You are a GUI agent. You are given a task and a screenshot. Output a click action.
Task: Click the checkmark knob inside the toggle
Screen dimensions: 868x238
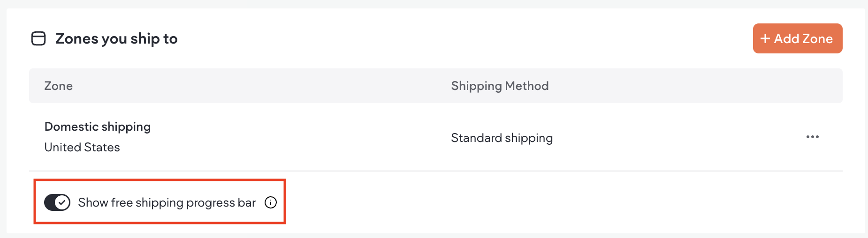[x=62, y=202]
